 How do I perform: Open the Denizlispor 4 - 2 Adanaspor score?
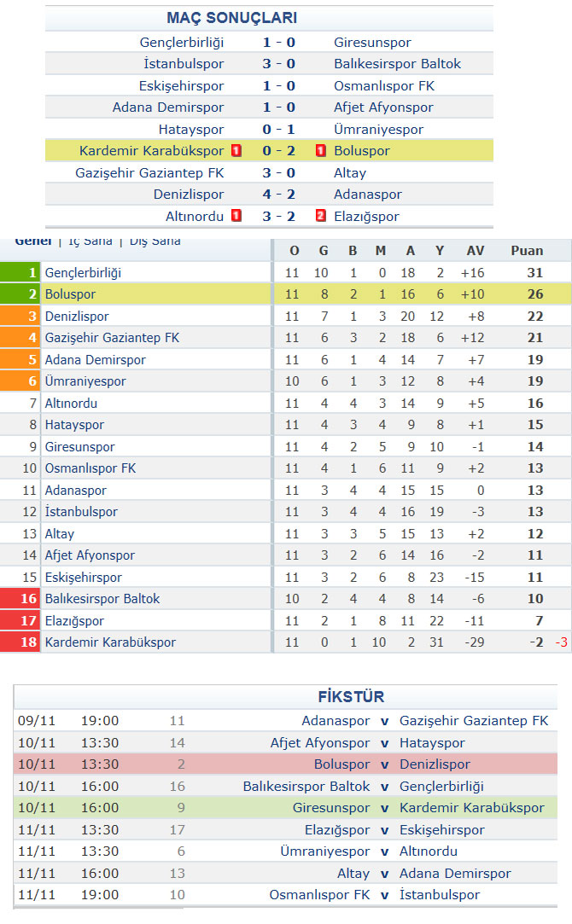[279, 195]
